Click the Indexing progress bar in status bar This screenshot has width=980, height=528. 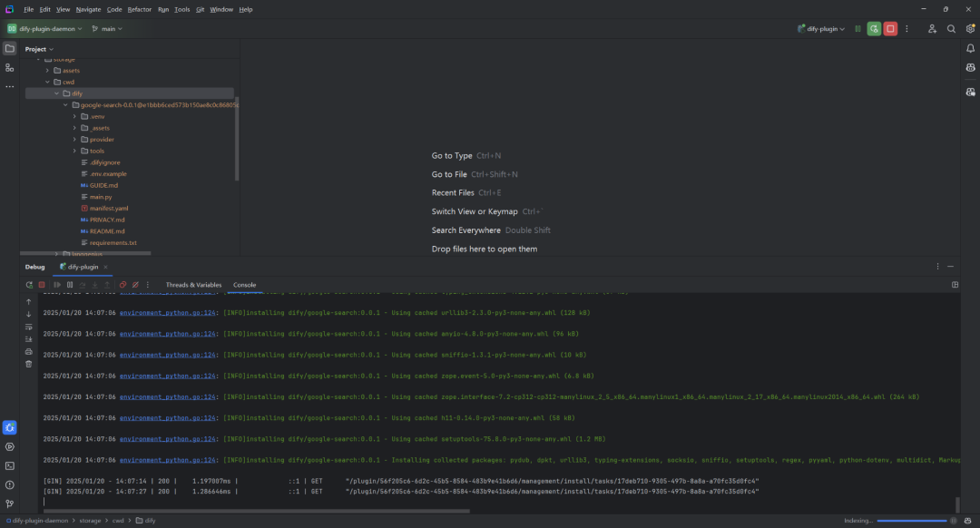pyautogui.click(x=911, y=521)
